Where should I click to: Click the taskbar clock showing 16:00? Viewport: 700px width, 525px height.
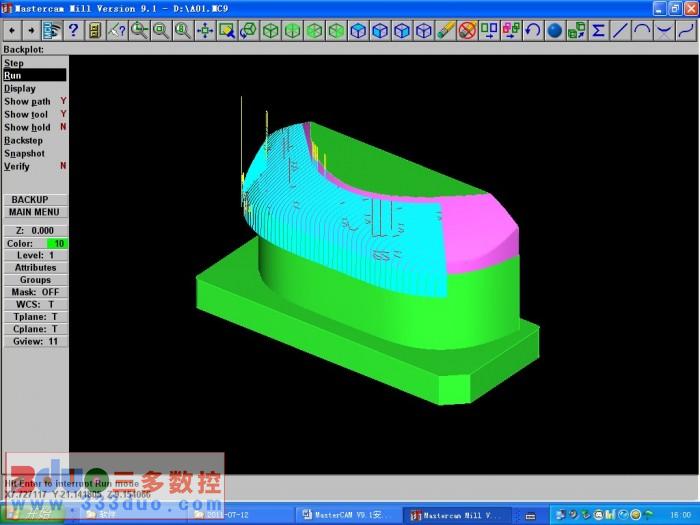(680, 515)
